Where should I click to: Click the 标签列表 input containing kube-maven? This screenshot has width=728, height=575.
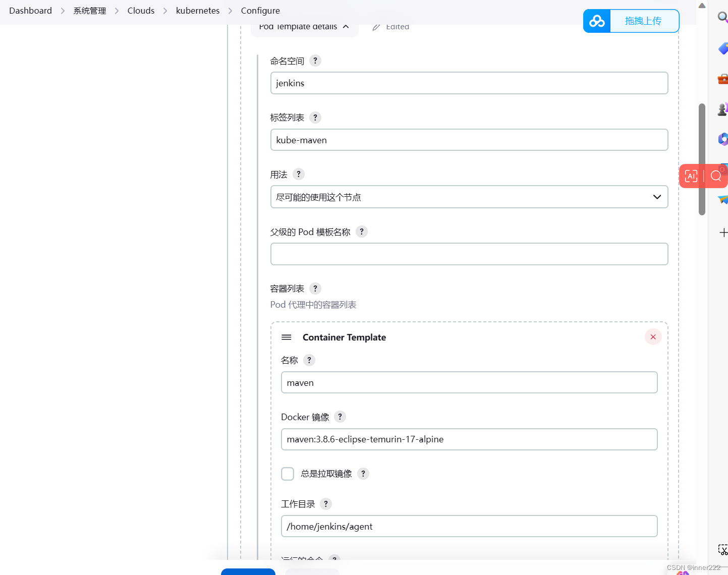click(469, 140)
